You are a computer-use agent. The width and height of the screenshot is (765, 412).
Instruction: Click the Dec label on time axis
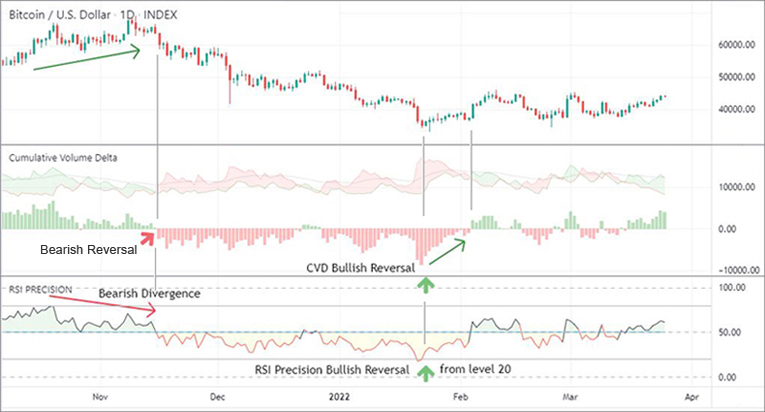tap(218, 397)
